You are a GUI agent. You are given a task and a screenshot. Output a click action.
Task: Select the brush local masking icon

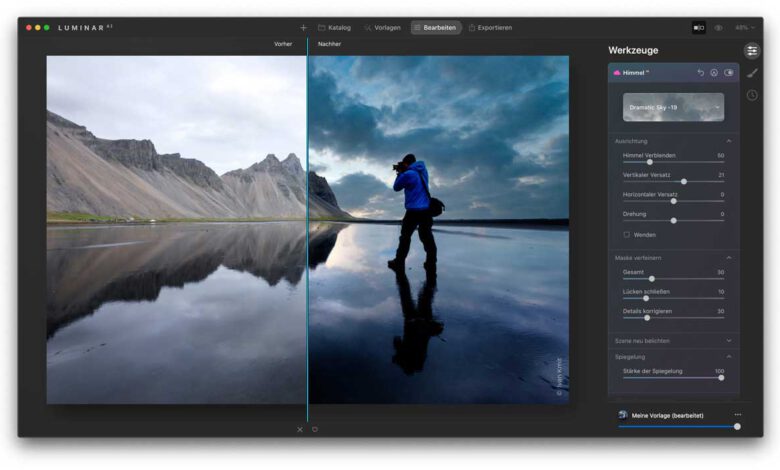pos(752,73)
